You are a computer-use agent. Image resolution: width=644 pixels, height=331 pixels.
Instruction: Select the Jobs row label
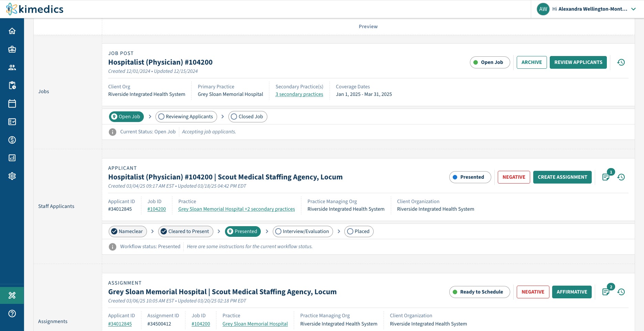coord(44,91)
